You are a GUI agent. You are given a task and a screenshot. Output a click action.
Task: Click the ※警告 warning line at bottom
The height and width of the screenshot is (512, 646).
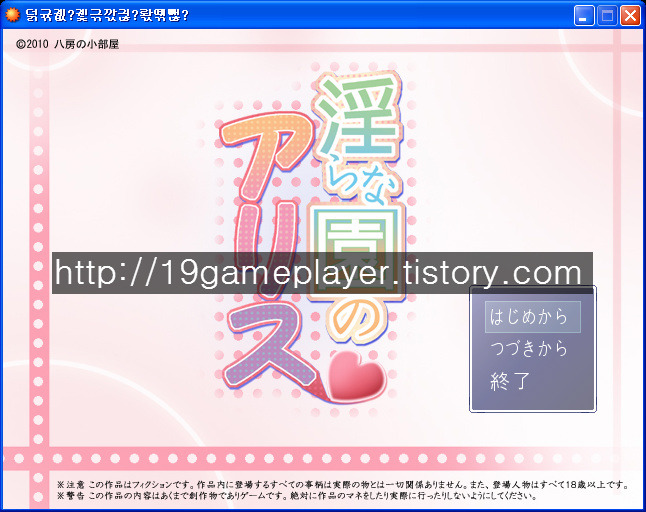[297, 496]
